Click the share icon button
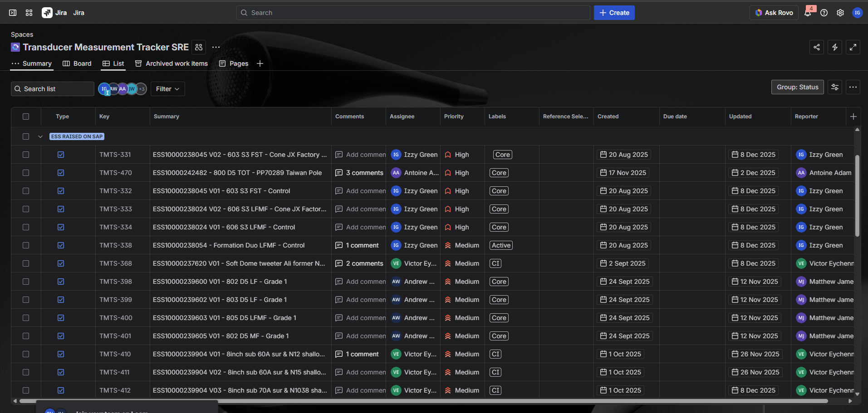Screen dimensions: 868x413 point(817,47)
